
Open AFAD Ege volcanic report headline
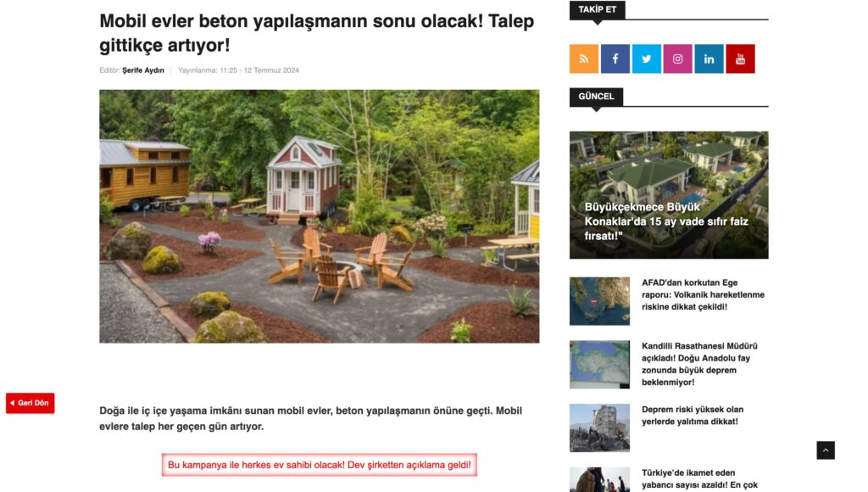[x=703, y=294]
